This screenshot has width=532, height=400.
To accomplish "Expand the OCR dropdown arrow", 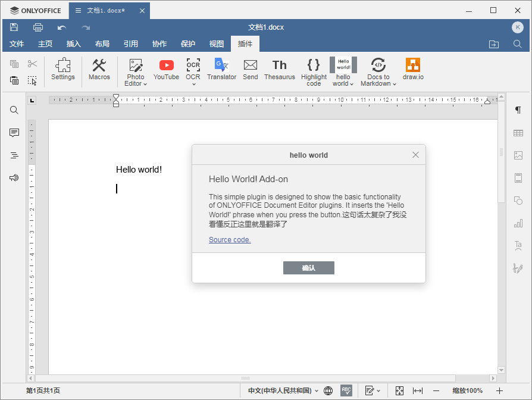I will pos(194,84).
